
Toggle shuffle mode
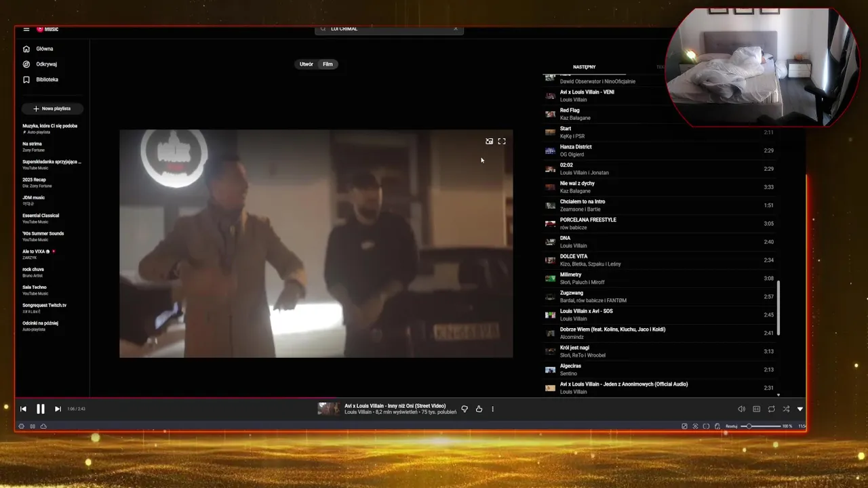786,409
